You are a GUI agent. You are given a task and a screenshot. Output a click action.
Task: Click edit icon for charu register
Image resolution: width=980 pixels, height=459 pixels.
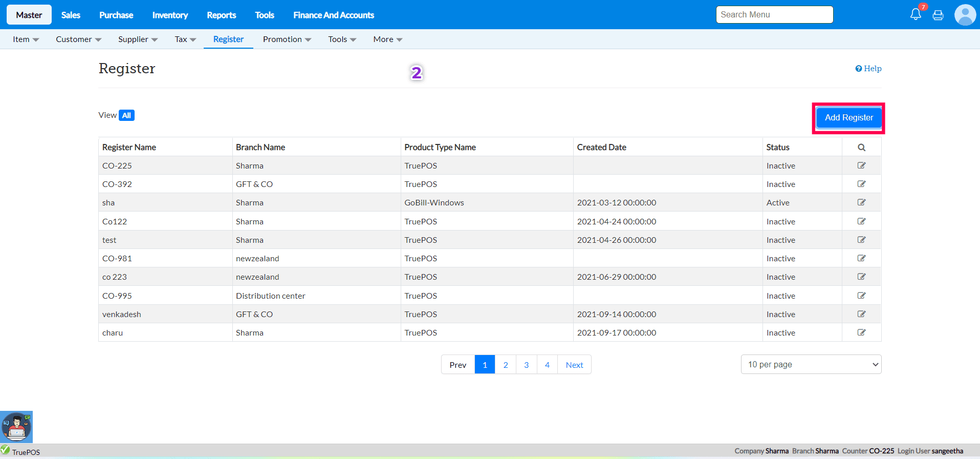[861, 332]
